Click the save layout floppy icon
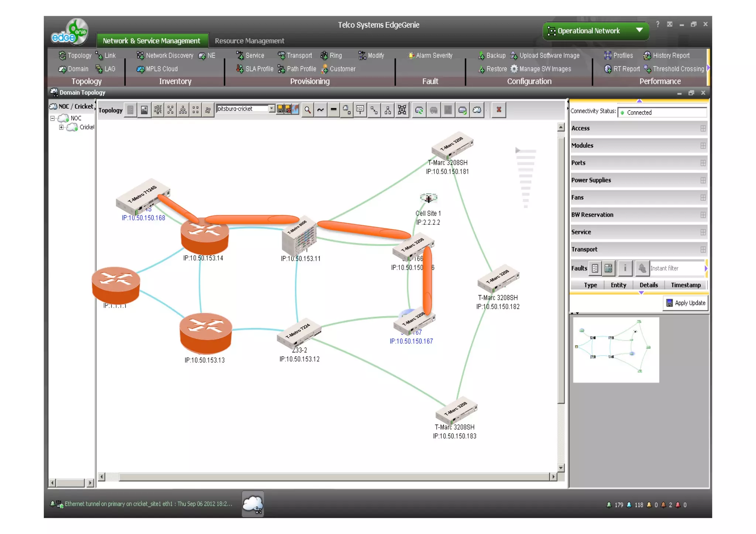The width and height of the screenshot is (756, 534). pyautogui.click(x=280, y=109)
